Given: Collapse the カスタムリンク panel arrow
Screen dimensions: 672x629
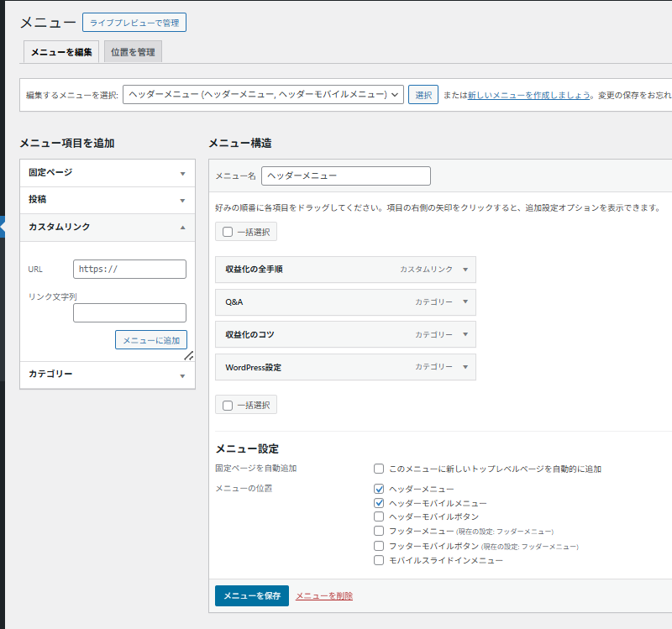Looking at the screenshot, I should click(x=182, y=228).
